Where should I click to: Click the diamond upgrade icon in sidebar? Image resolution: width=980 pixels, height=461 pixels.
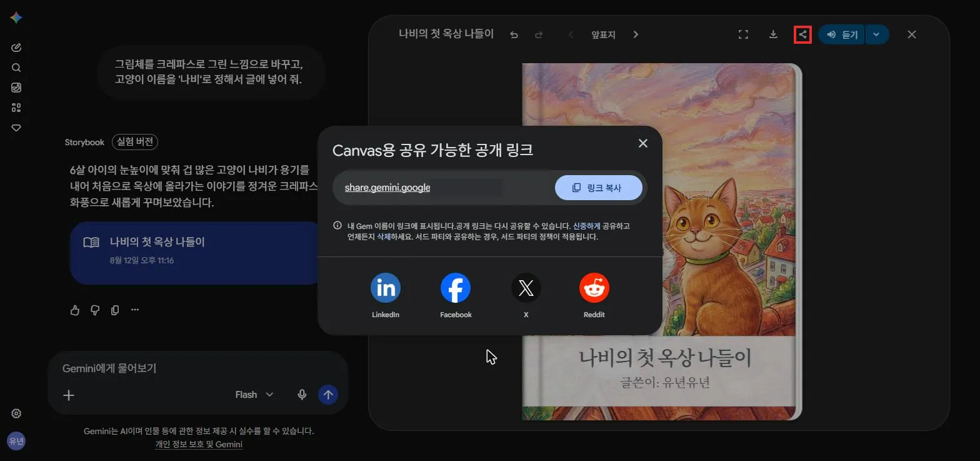pyautogui.click(x=16, y=128)
